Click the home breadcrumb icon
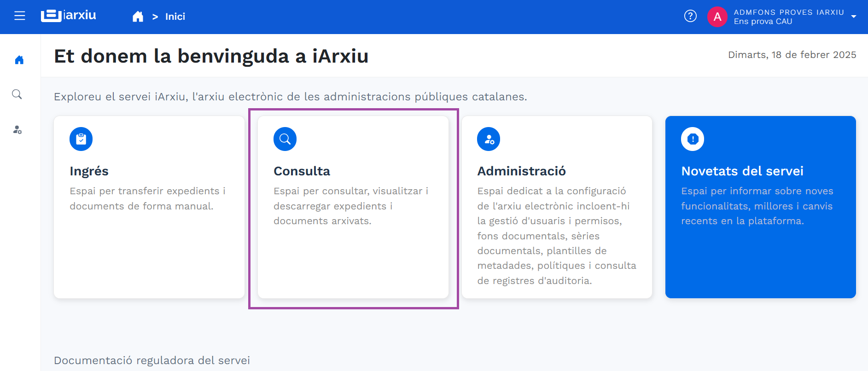This screenshot has width=868, height=371. point(138,17)
